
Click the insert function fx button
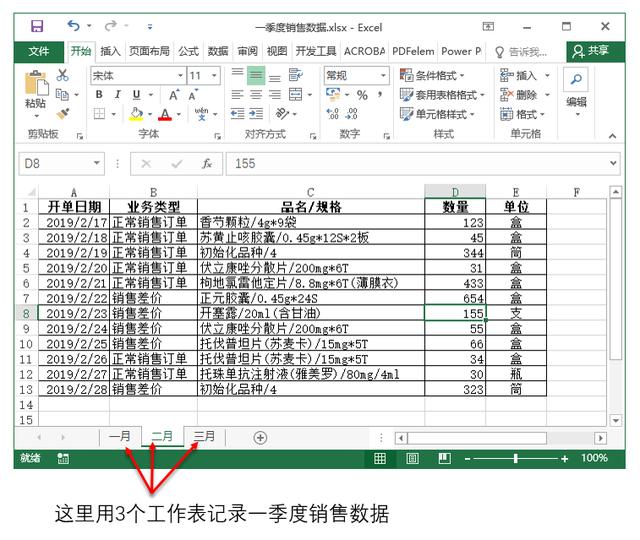[x=207, y=164]
